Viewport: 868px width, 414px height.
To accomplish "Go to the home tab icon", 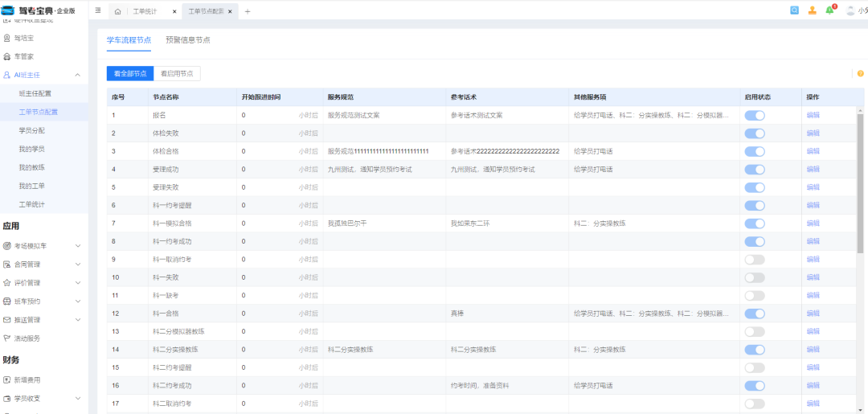I will point(118,11).
